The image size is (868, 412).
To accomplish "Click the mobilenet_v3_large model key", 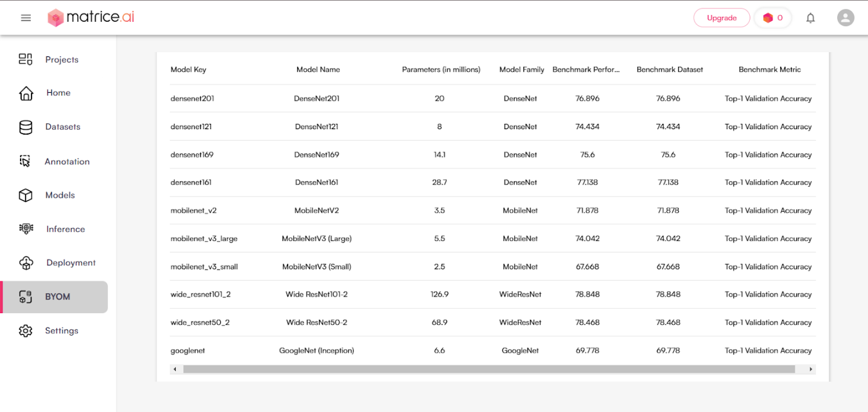I will [x=204, y=238].
